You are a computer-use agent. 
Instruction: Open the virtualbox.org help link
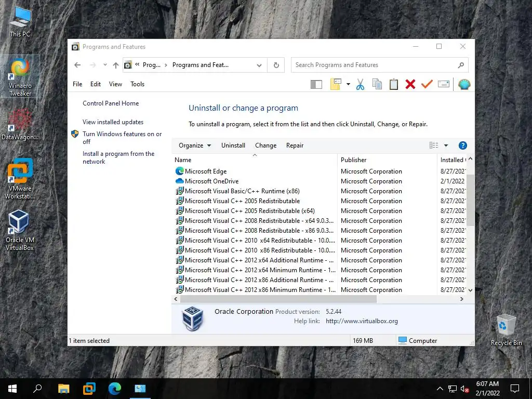tap(362, 321)
